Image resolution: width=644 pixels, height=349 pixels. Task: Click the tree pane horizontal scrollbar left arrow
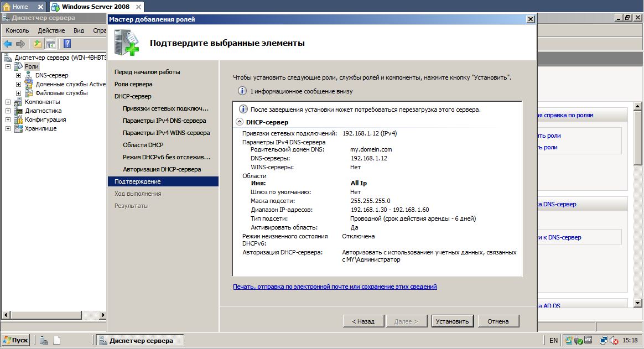6,315
